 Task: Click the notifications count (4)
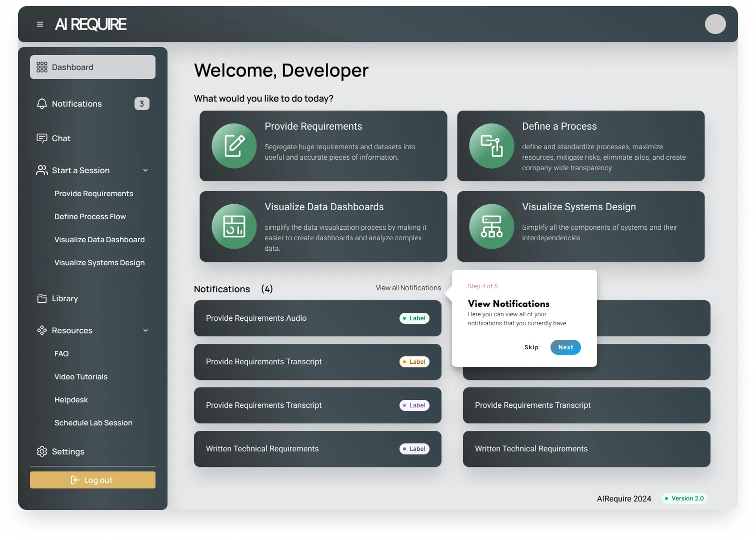[x=267, y=289]
